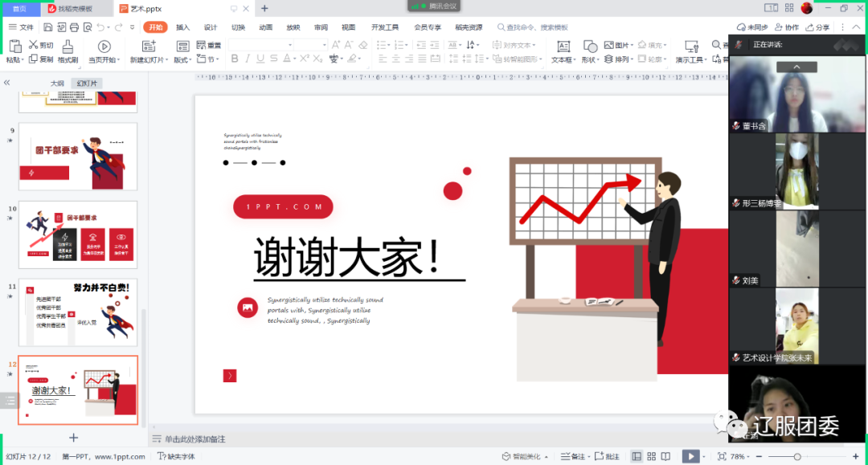868x465 pixels.
Task: Collapse meeting video list with up arrow
Action: click(796, 67)
